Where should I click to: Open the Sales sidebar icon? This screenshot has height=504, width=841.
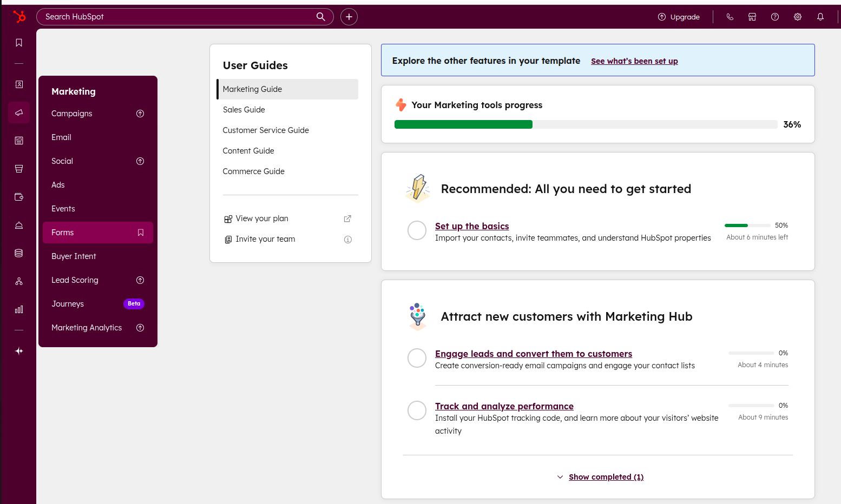pos(19,169)
